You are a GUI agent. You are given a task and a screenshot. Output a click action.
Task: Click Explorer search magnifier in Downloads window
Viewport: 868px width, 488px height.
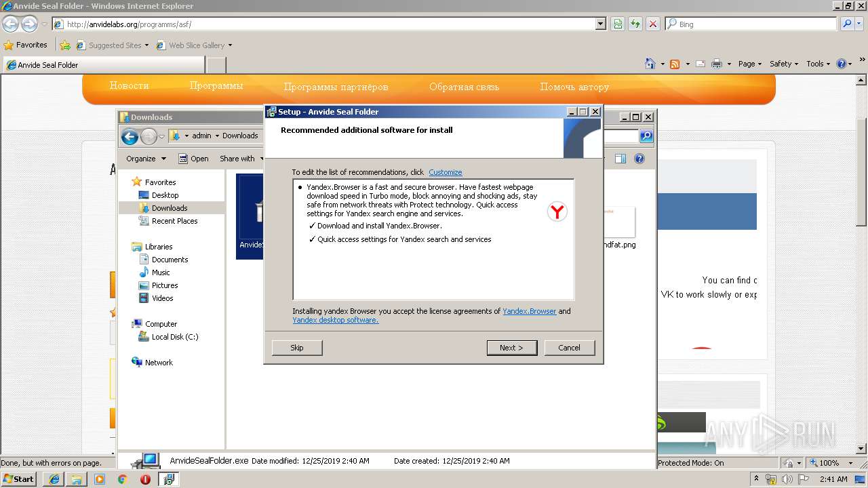(646, 136)
